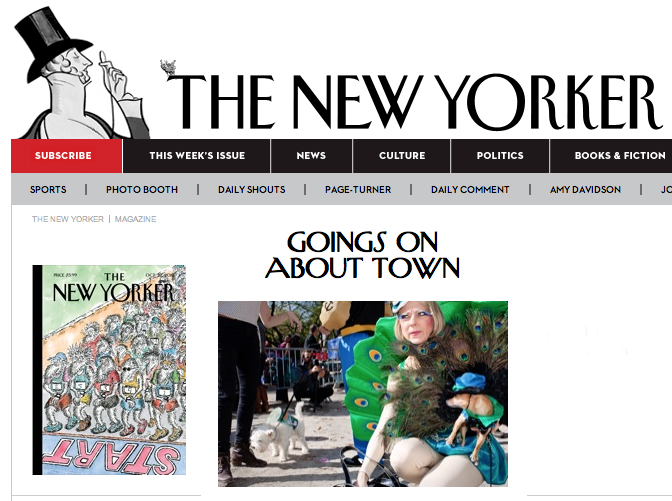Select the Politics menu item

click(500, 156)
